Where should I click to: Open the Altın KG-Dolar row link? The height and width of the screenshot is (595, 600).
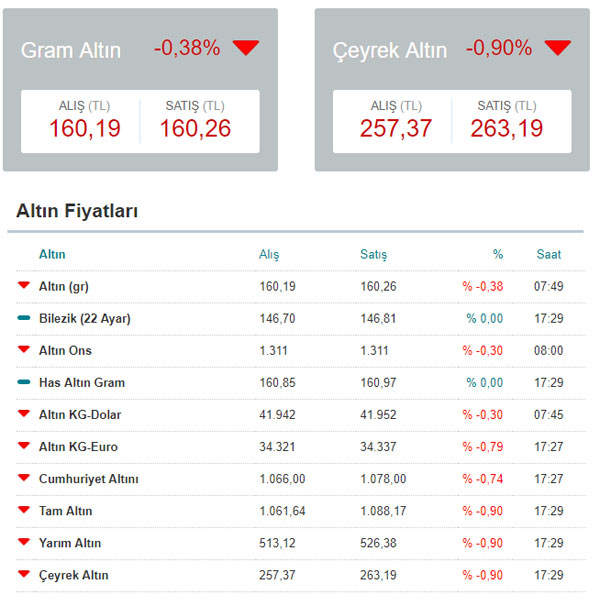[80, 415]
